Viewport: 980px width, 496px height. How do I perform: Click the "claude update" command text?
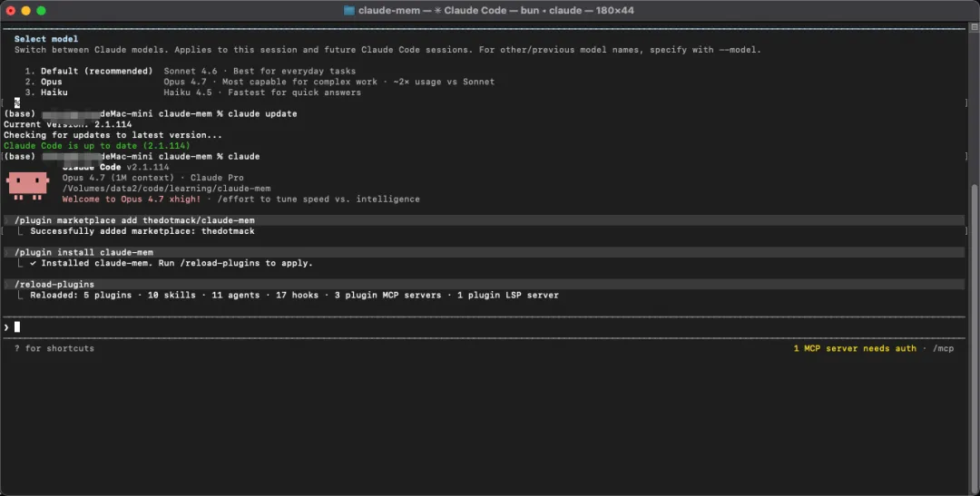pyautogui.click(x=262, y=113)
